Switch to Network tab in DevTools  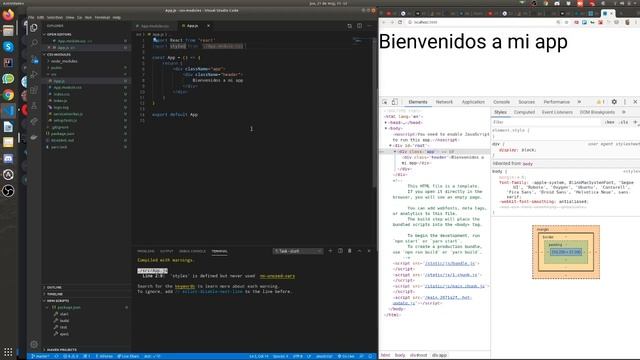(x=444, y=102)
